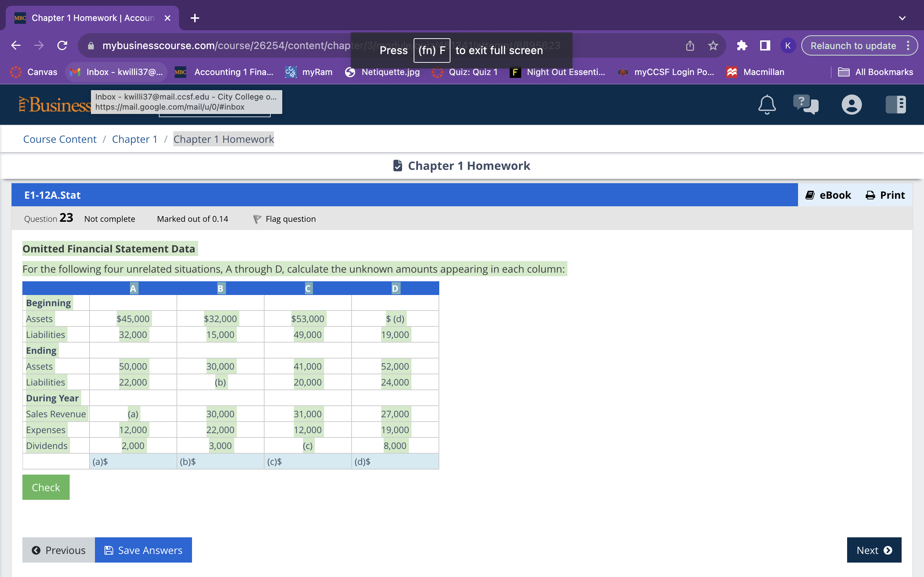924x577 pixels.
Task: Open the support chat icon in the header
Action: pos(806,105)
